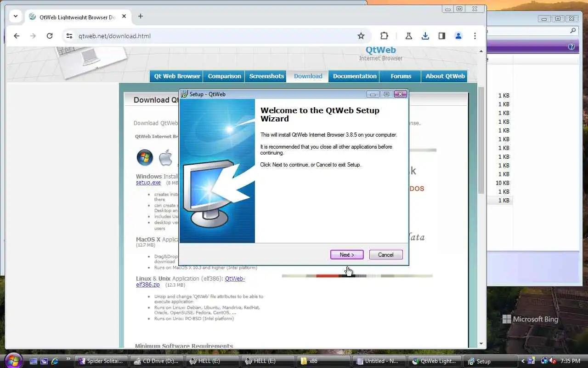Close the QtWeb Lightweight Browser tab
This screenshot has height=368, width=588.
pos(124,17)
